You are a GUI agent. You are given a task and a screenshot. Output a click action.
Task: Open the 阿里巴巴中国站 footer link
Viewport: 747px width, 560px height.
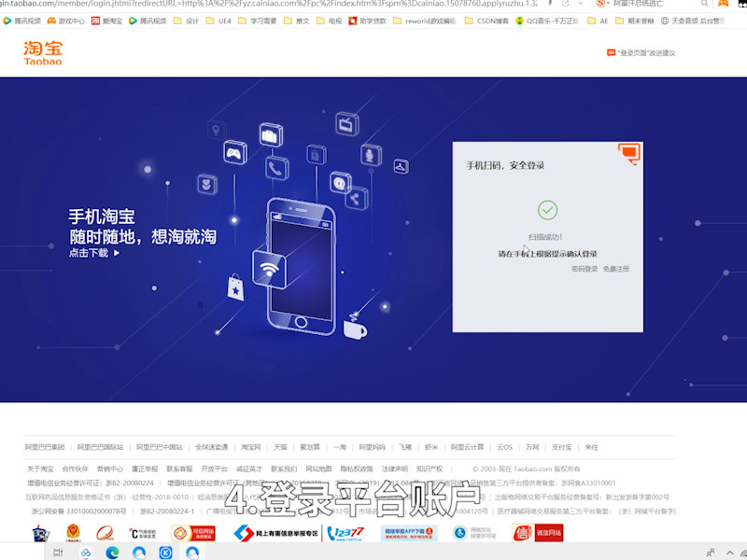pyautogui.click(x=160, y=447)
